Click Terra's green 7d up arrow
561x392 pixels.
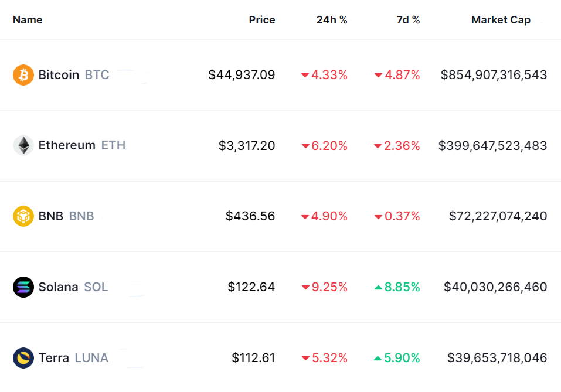click(378, 358)
